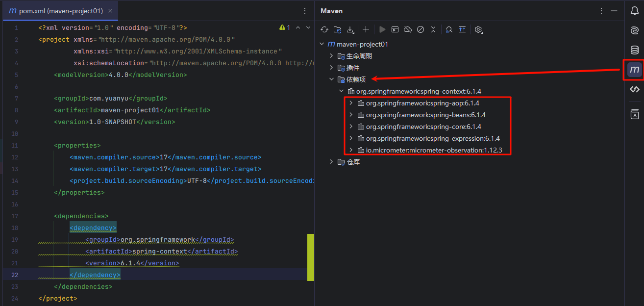The width and height of the screenshot is (644, 306).
Task: Switch to the pom.xml editor tab
Action: [x=61, y=11]
